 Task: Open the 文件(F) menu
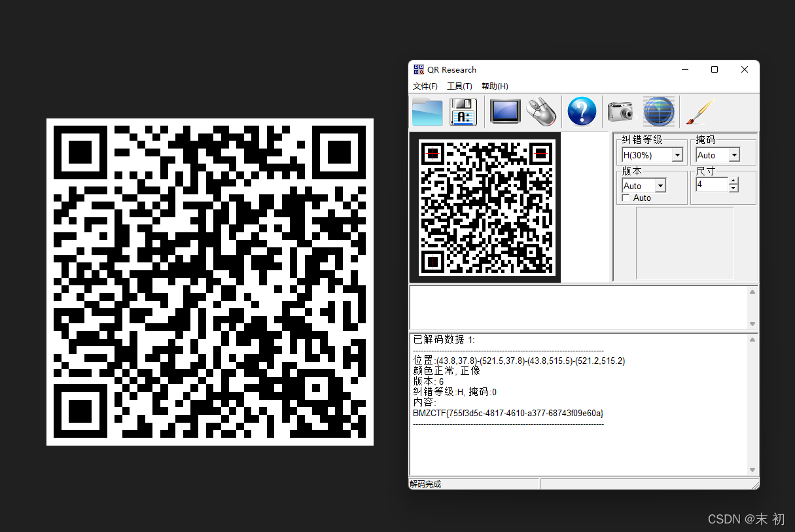point(425,86)
